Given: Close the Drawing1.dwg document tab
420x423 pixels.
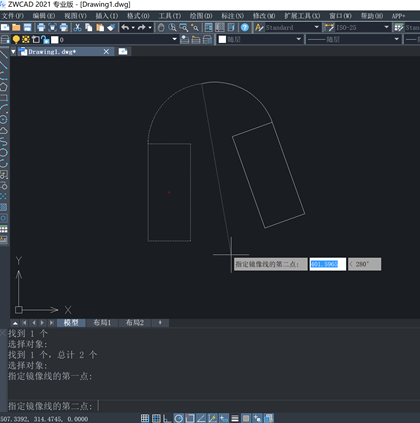Looking at the screenshot, I should [106, 51].
